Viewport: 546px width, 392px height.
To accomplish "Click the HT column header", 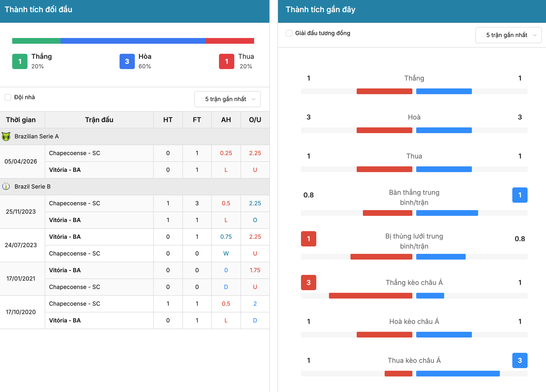I will click(168, 120).
